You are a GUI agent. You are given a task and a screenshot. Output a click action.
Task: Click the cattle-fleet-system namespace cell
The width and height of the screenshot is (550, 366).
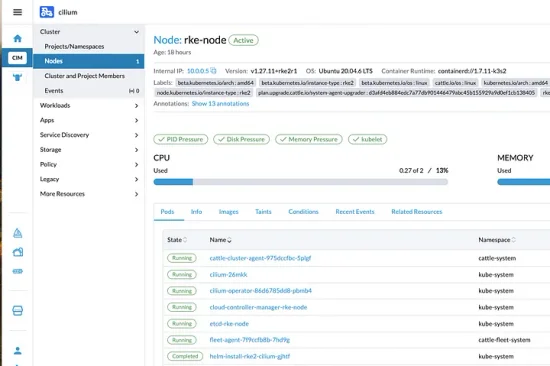[504, 340]
